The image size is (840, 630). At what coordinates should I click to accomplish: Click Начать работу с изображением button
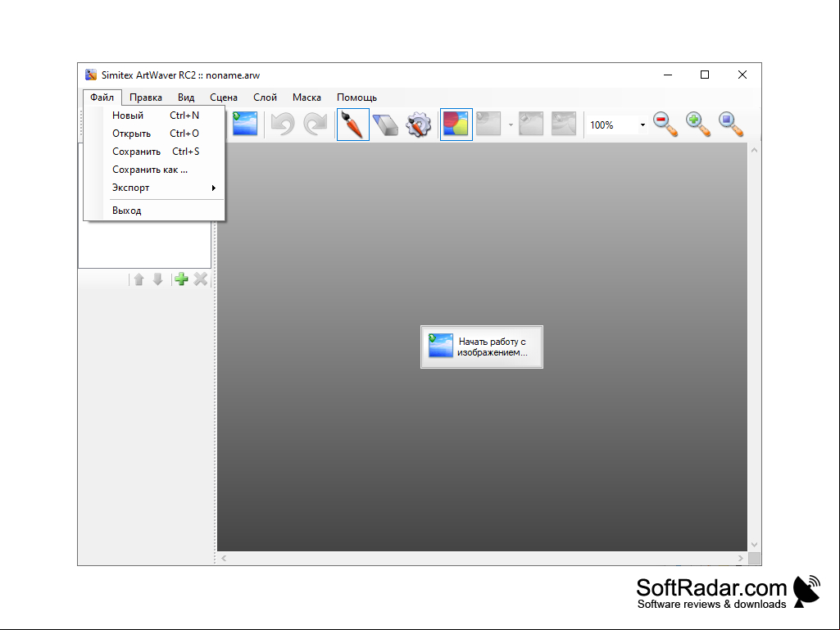(482, 347)
